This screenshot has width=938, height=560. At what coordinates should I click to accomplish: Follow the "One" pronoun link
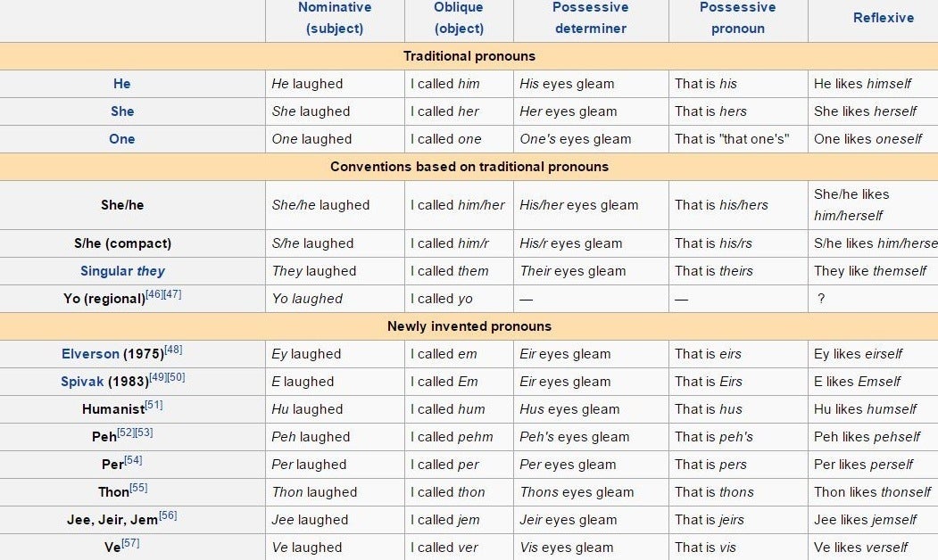(122, 139)
